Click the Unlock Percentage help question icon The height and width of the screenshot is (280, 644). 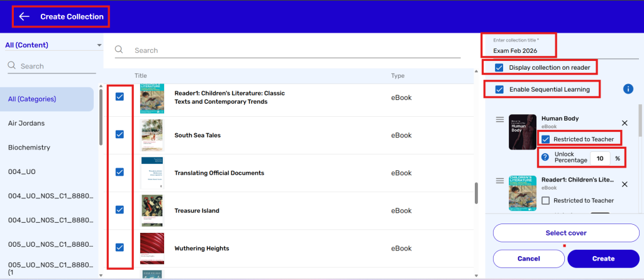(x=545, y=157)
